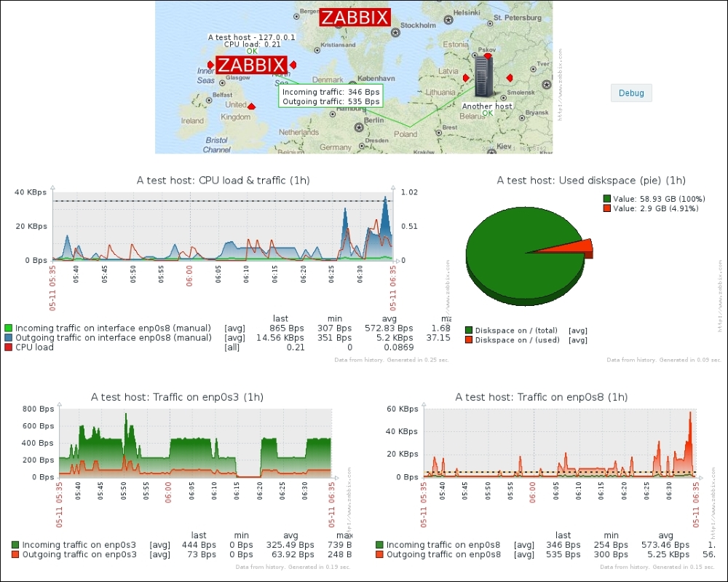The width and height of the screenshot is (728, 582).
Task: Click red marker above the server icon
Action: (x=488, y=55)
